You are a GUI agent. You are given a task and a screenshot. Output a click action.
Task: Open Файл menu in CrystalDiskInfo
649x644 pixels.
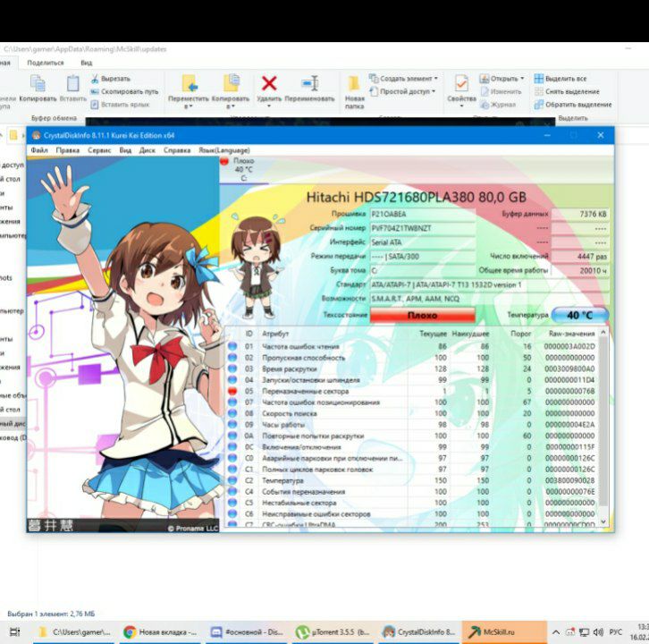click(x=39, y=150)
